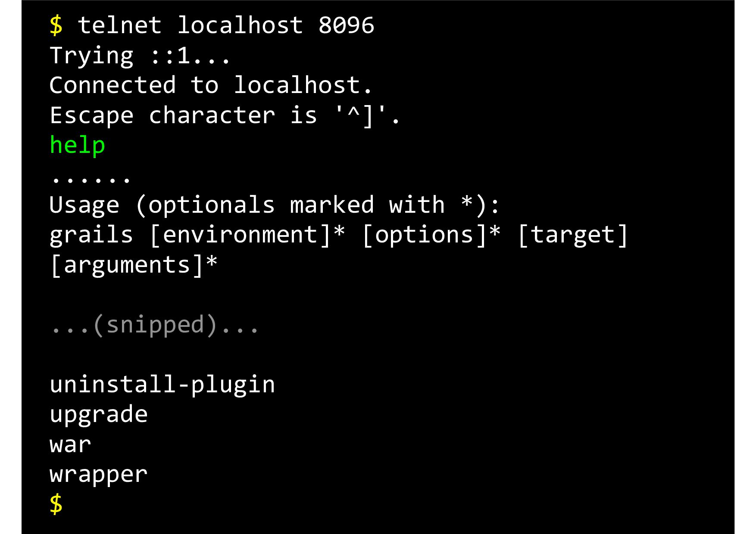Click the word telnet in the command
Viewport: 756px width, 534px height.
(x=120, y=25)
